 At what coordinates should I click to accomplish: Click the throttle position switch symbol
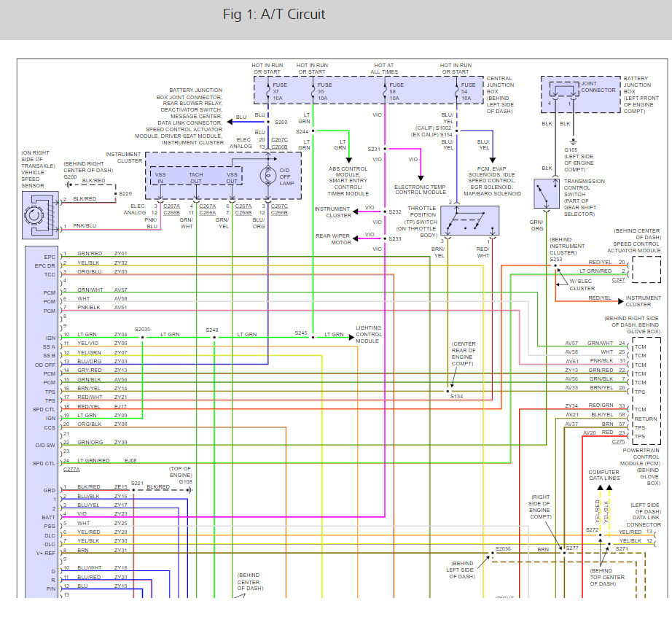[x=469, y=220]
